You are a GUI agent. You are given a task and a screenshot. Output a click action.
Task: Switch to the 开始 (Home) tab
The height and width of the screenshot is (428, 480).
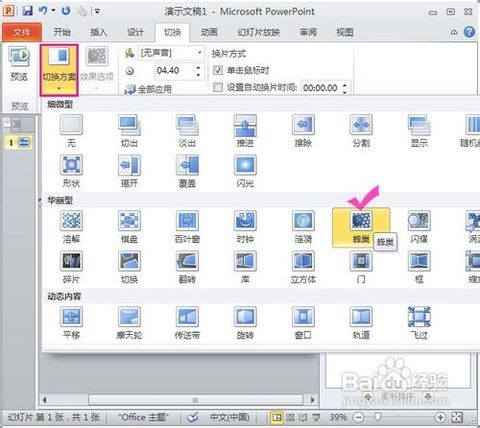point(62,32)
